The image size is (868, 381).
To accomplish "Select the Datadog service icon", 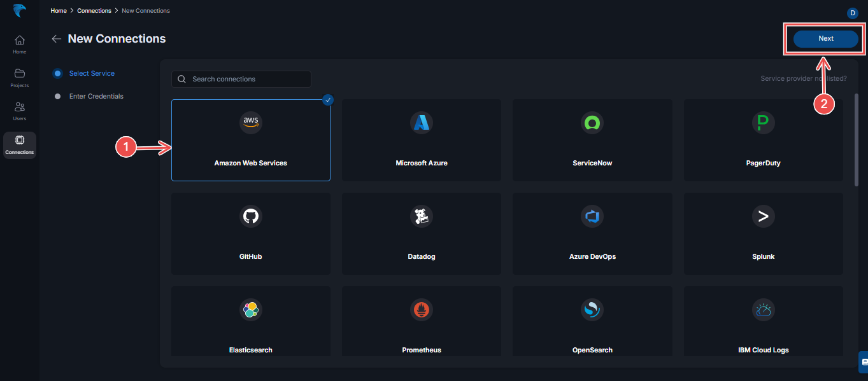I will pyautogui.click(x=421, y=216).
